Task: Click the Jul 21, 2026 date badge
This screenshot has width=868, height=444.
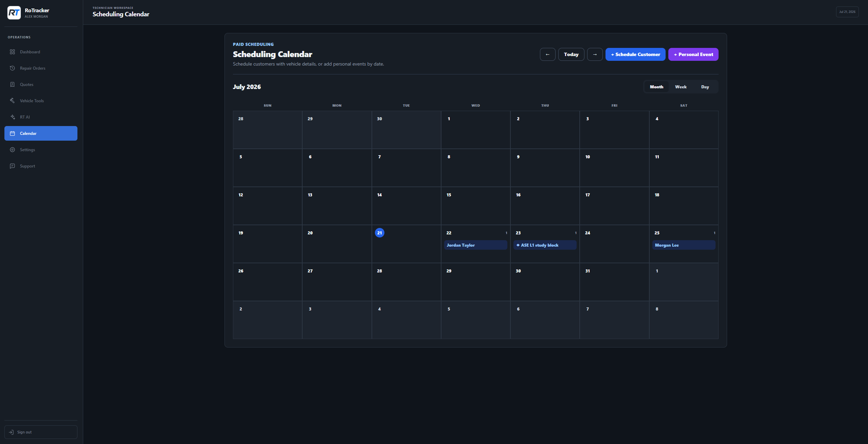Action: [x=847, y=12]
